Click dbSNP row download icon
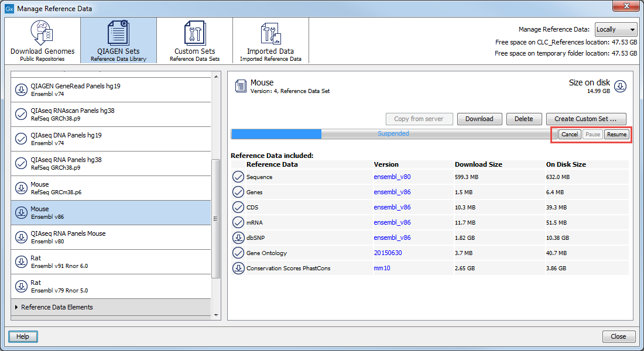This screenshot has width=644, height=351. (238, 238)
